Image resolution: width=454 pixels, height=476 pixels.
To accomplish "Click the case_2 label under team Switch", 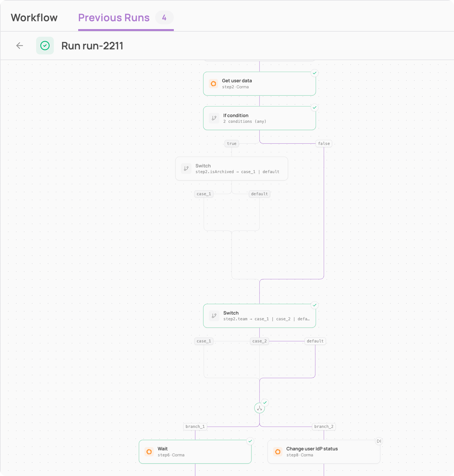I will pyautogui.click(x=259, y=341).
